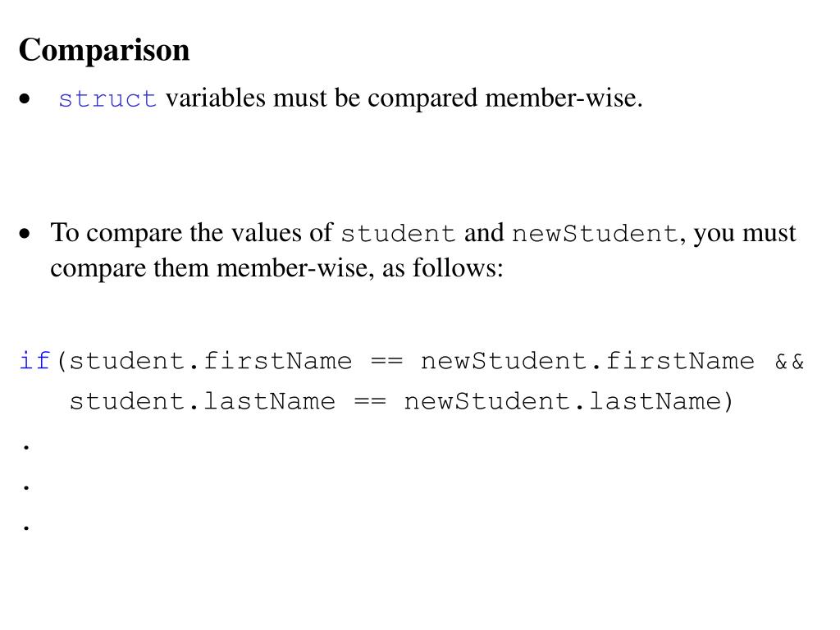The width and height of the screenshot is (840, 630).
Task: Click the == operator on second code line
Action: click(x=370, y=402)
